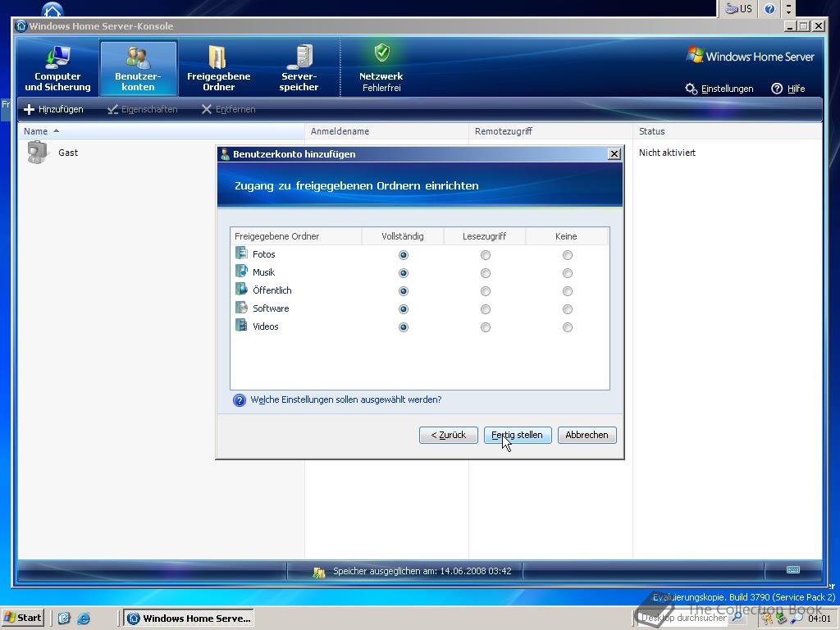This screenshot has height=630, width=840.
Task: Click Fertig stellen button
Action: (518, 435)
